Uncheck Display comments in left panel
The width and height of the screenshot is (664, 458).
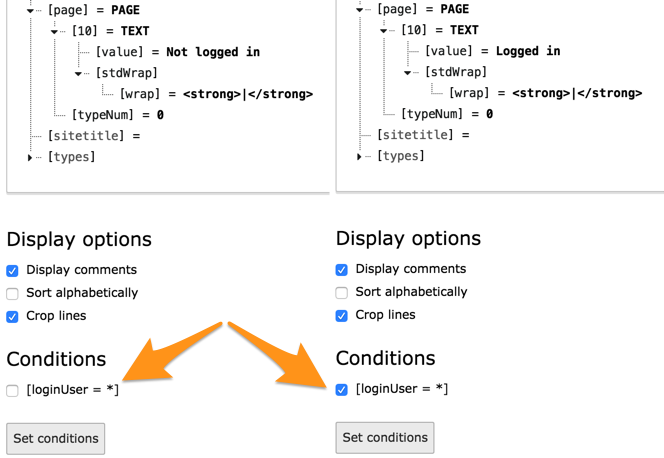point(13,271)
